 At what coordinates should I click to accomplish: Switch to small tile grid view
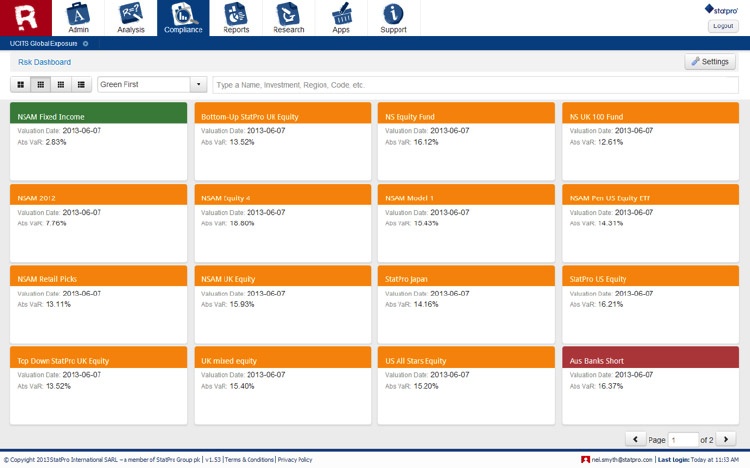[61, 85]
